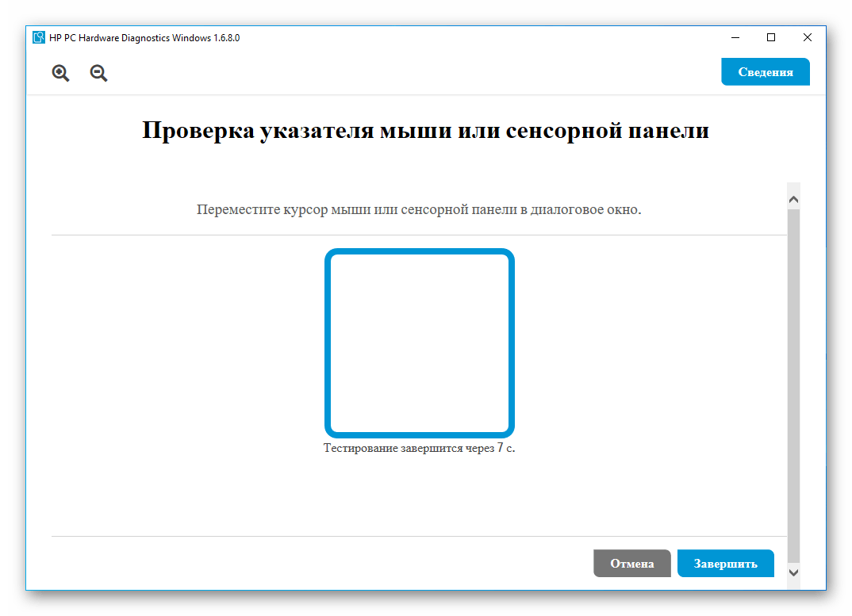Click the empty toolbar area beside the zoom icons

(x=397, y=73)
